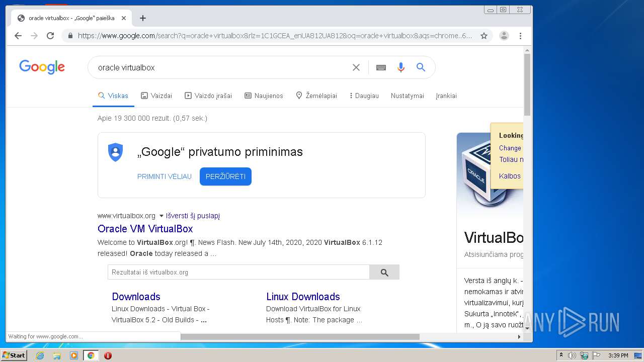Image resolution: width=644 pixels, height=362 pixels.
Task: Open Nustatymai search settings
Action: 408,96
